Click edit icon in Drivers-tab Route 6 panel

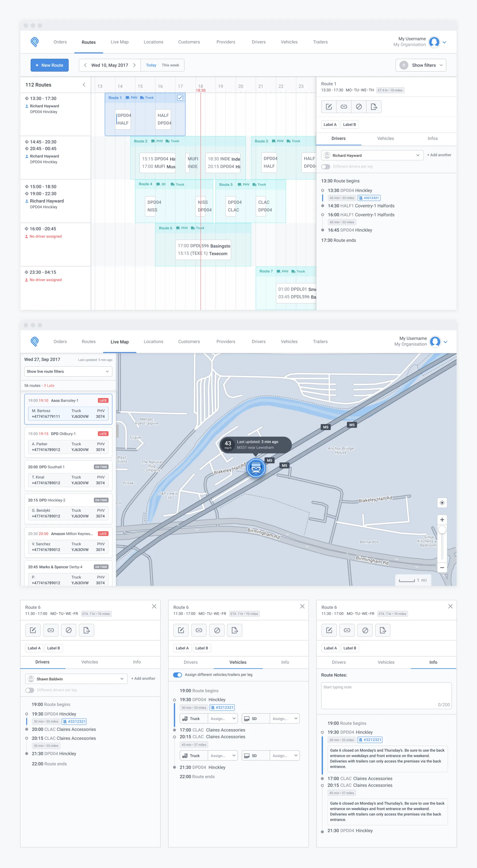click(x=33, y=630)
